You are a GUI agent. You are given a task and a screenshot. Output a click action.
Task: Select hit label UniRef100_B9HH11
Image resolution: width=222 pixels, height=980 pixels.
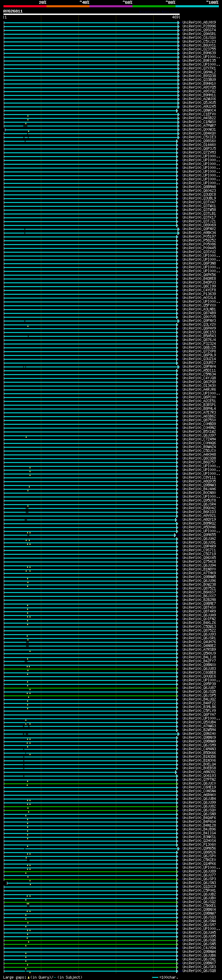199,95
